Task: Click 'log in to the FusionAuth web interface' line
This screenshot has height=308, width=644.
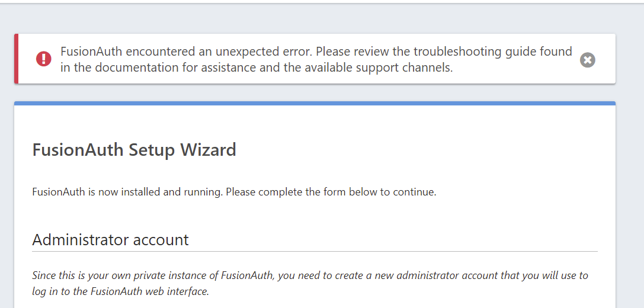Action: [121, 291]
